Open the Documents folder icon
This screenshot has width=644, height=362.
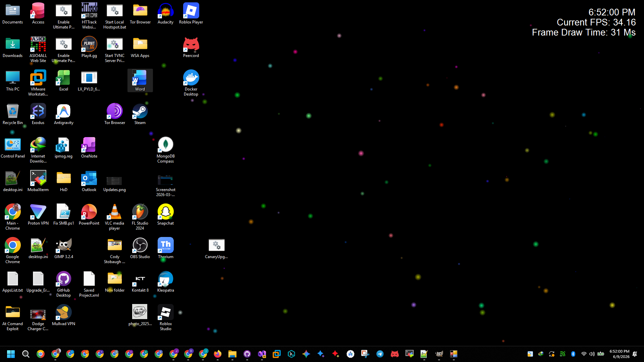12,13
